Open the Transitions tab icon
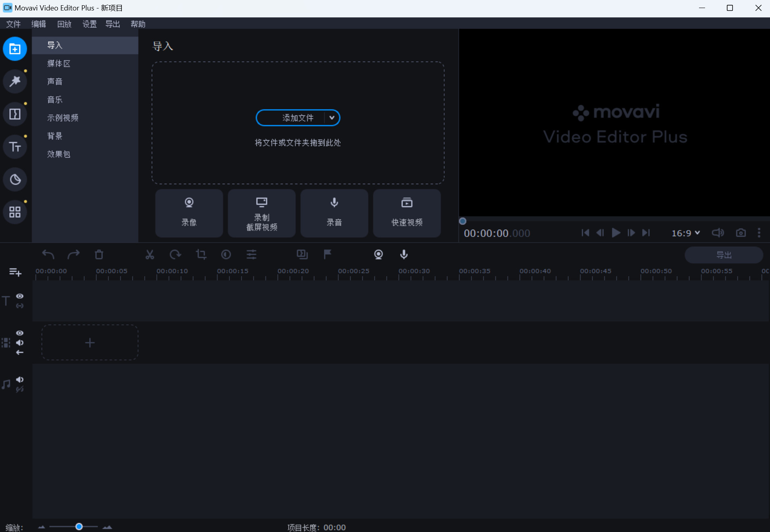The height and width of the screenshot is (532, 770). [15, 114]
